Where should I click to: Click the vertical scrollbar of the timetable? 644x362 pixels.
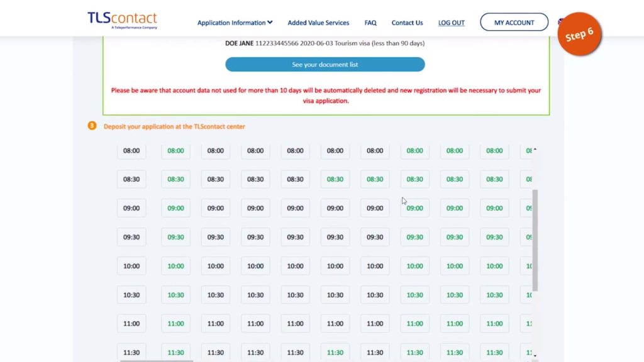(535, 239)
